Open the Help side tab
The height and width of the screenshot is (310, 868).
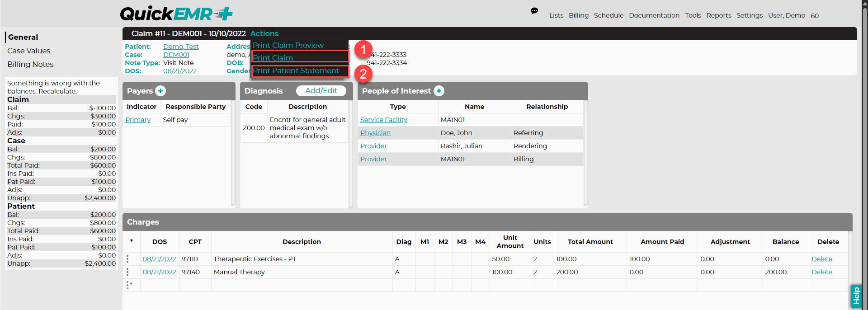tap(856, 296)
